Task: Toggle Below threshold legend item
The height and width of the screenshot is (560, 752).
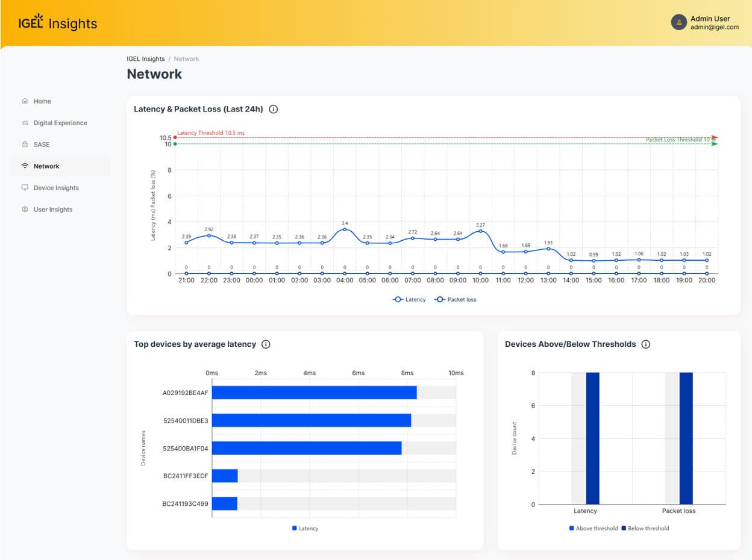Action: (x=644, y=528)
